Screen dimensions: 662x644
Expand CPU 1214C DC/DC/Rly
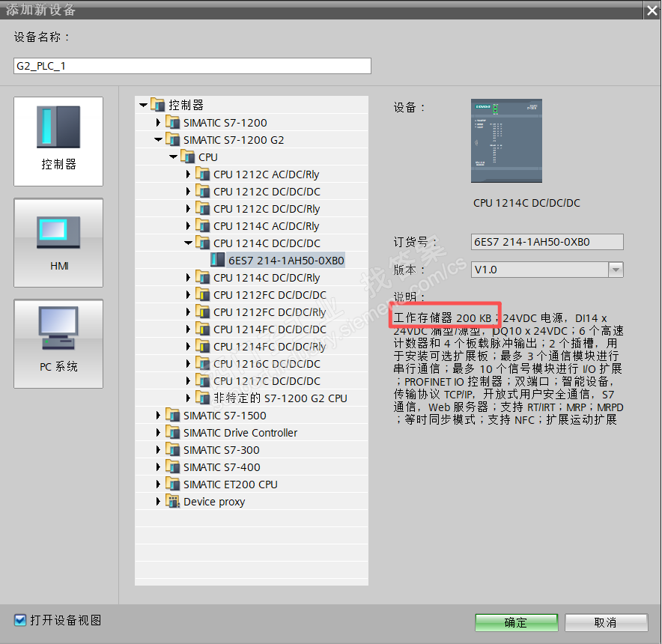tap(188, 278)
